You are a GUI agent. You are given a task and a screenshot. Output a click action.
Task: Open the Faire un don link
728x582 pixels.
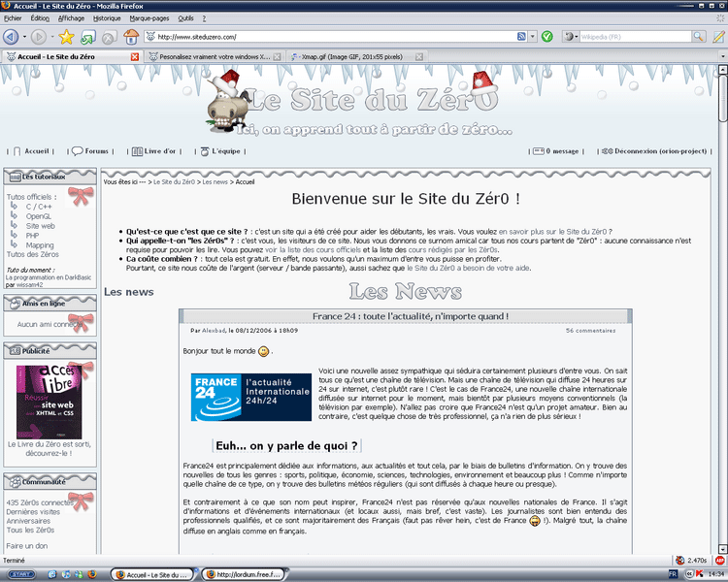click(x=27, y=546)
